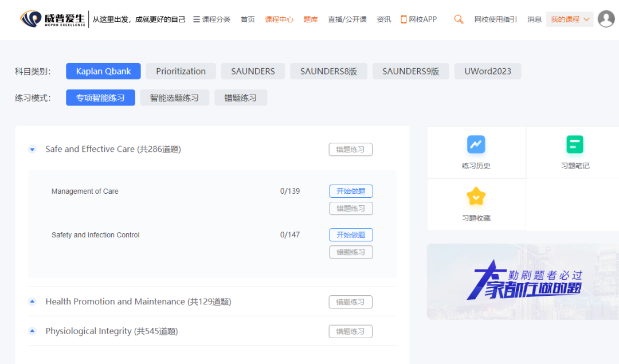Open the 练习历史 chart icon
Image resolution: width=619 pixels, height=364 pixels.
click(x=476, y=144)
